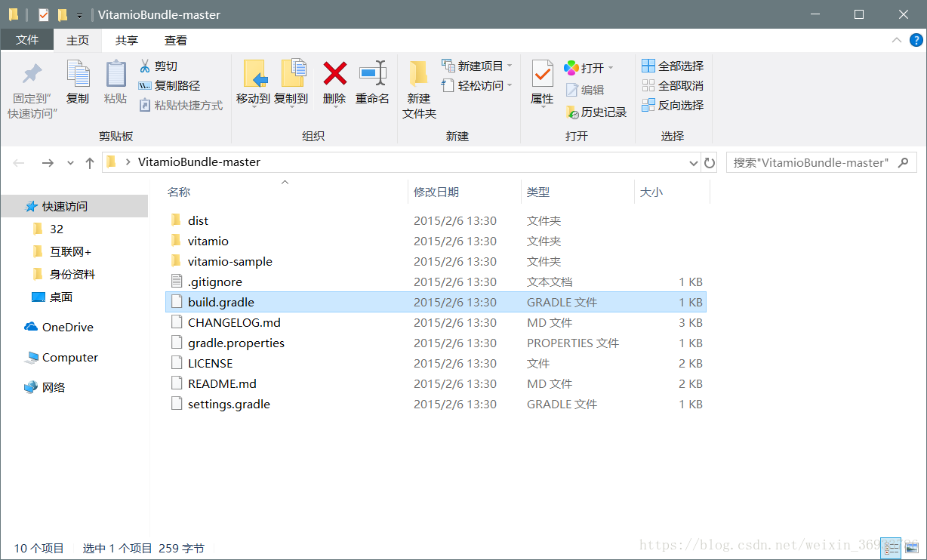Select the .gitignore file
Image resolution: width=927 pixels, height=560 pixels.
point(436,282)
